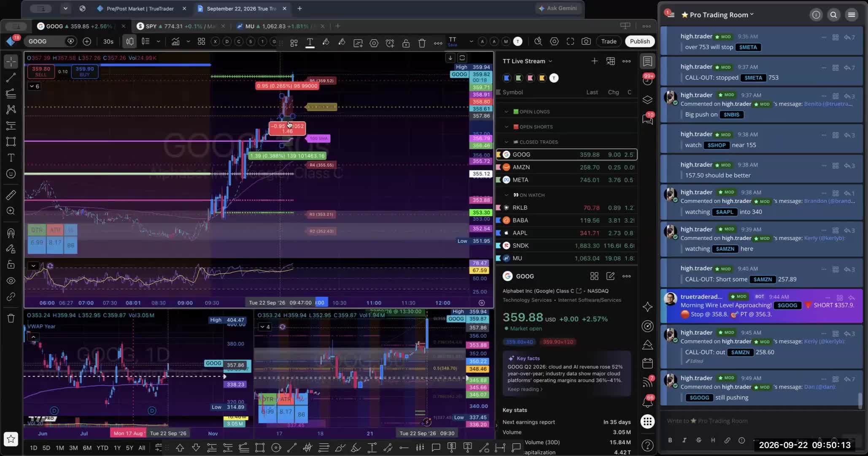Image resolution: width=868 pixels, height=456 pixels.
Task: Open the indicators menu icon in top toolbar
Action: tap(175, 41)
